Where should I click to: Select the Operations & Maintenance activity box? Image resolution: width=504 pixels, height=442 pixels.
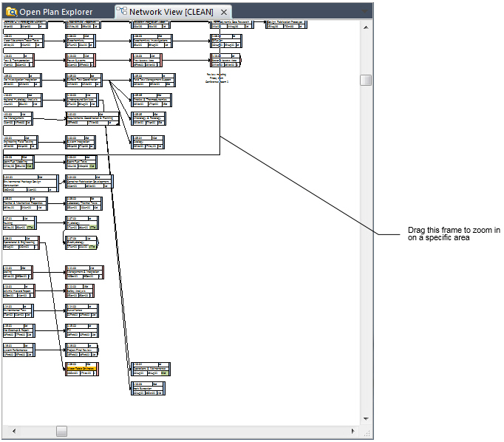(150, 368)
